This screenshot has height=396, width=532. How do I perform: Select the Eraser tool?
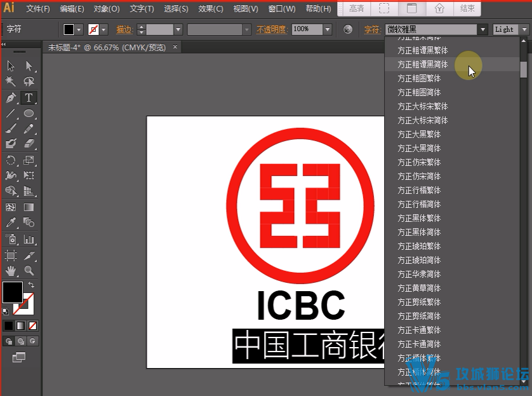click(29, 144)
